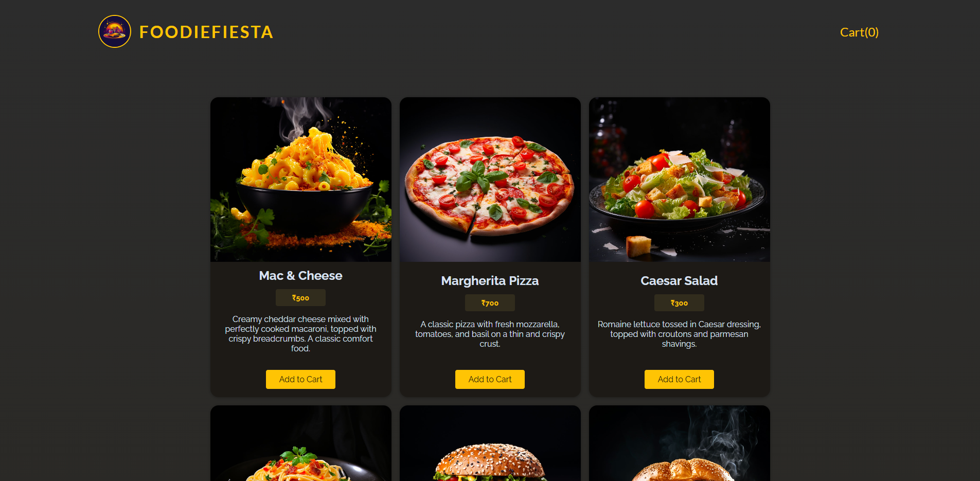Viewport: 980px width, 481px height.
Task: Add Caesar Salad to cart
Action: click(x=679, y=379)
